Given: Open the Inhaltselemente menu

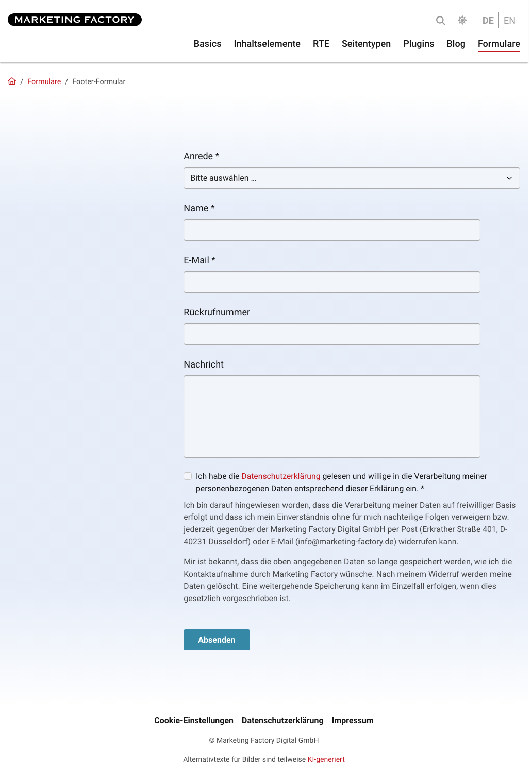Looking at the screenshot, I should [x=267, y=44].
